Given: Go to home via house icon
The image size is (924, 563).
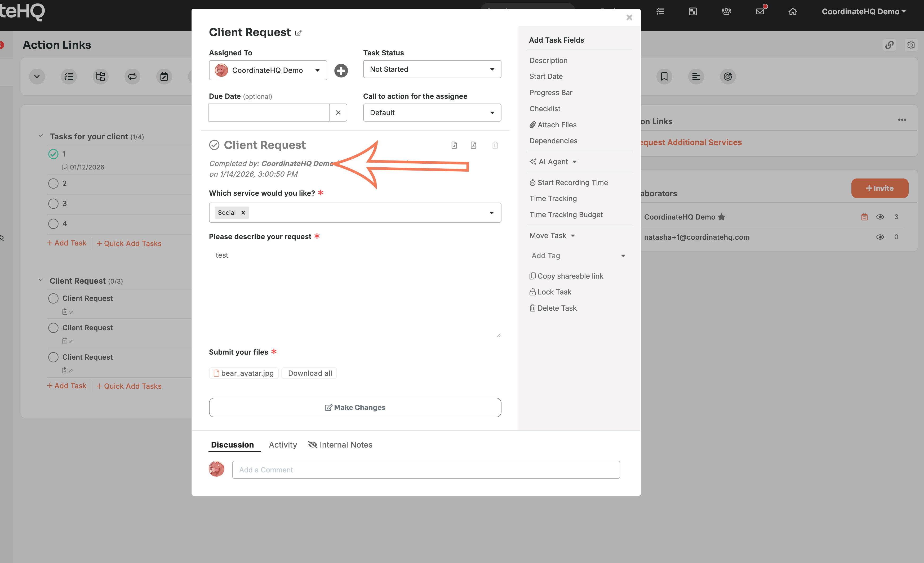Looking at the screenshot, I should coord(792,12).
